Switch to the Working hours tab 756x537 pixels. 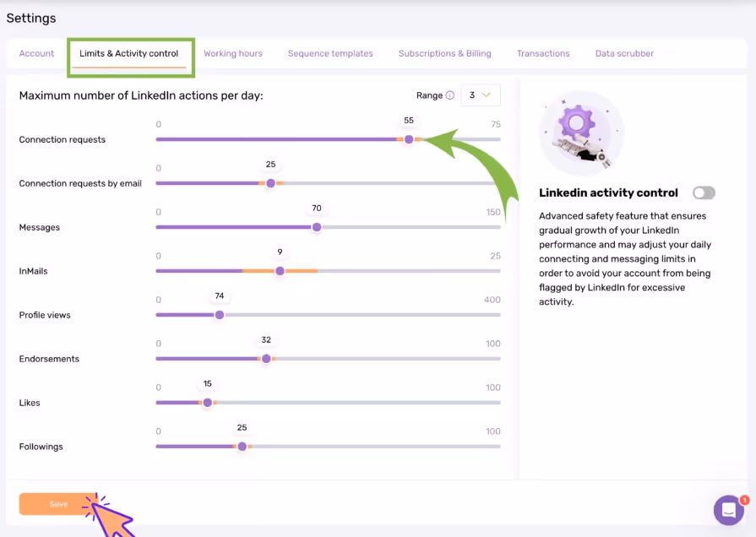click(x=233, y=53)
